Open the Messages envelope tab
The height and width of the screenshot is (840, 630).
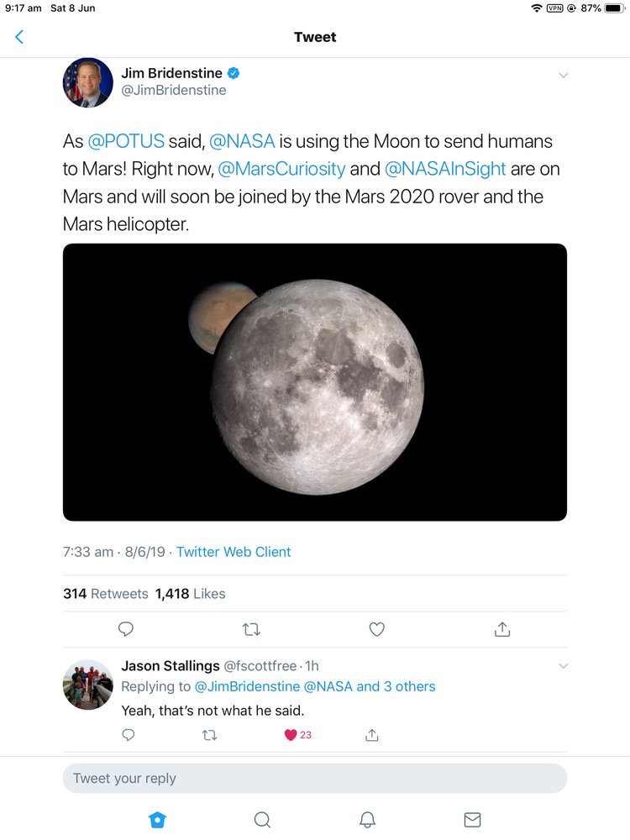pos(472,819)
